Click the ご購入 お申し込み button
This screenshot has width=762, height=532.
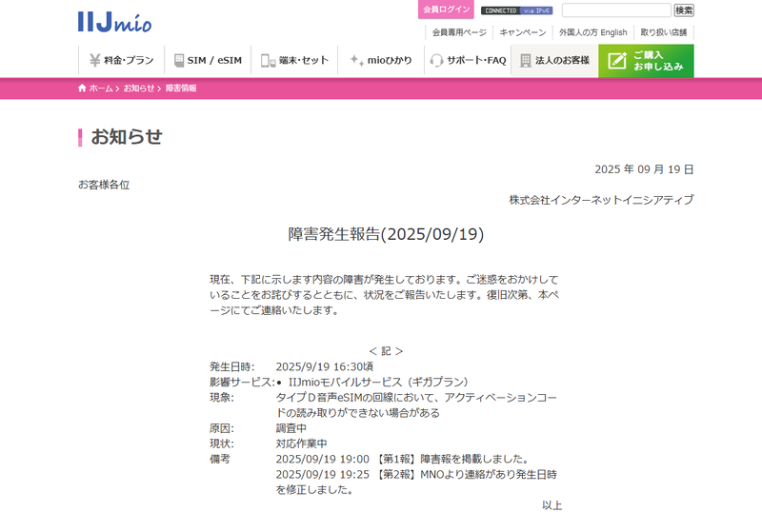[646, 61]
